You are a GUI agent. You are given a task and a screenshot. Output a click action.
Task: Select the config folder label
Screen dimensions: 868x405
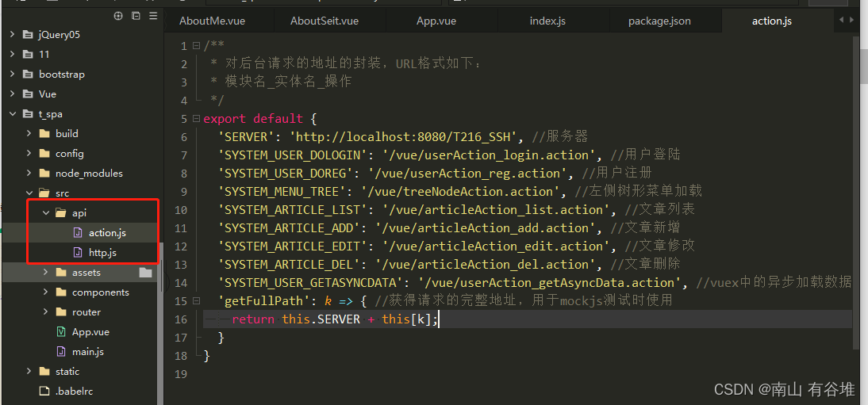coord(69,153)
